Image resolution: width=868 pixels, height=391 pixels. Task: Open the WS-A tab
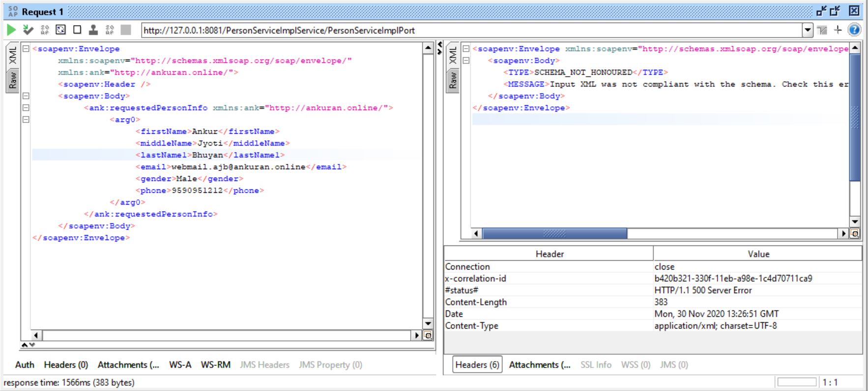180,364
